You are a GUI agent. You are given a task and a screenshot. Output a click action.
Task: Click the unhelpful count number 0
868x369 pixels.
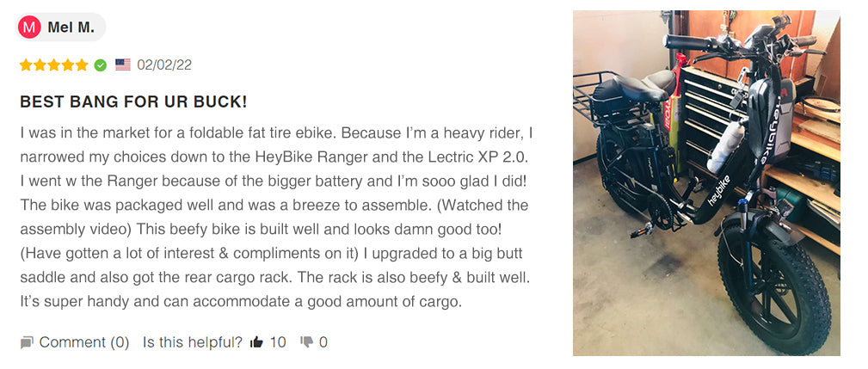[323, 342]
